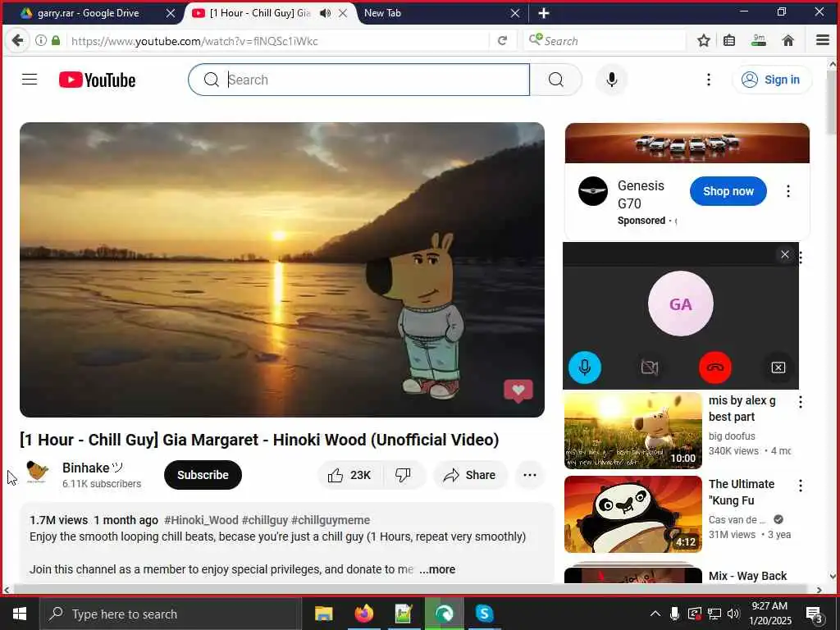This screenshot has height=630, width=840.
Task: Click the YouTube logo
Action: pyautogui.click(x=97, y=80)
